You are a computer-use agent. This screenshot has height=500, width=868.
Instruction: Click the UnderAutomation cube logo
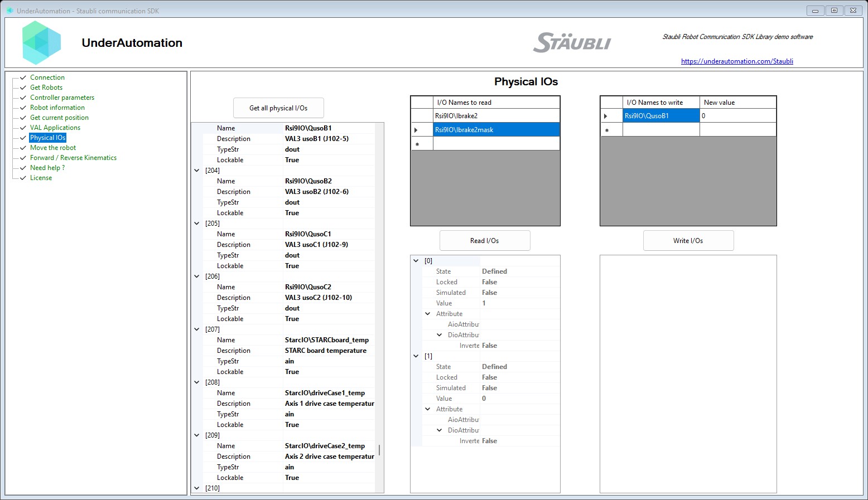(41, 42)
